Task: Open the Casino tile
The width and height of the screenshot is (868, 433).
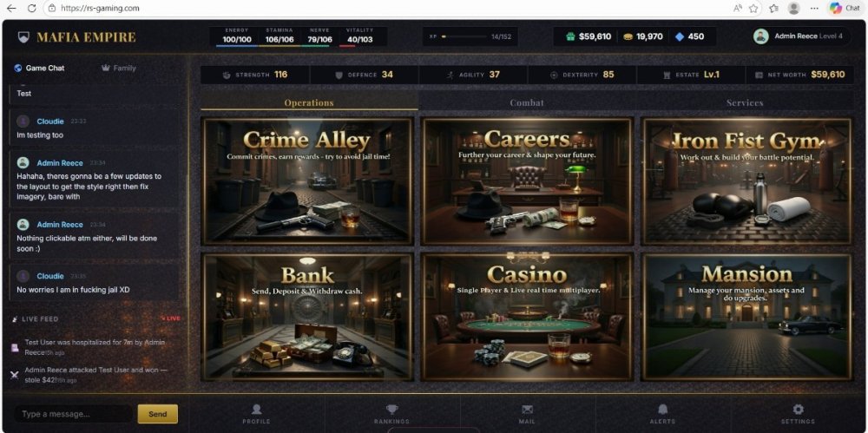Action: pyautogui.click(x=527, y=317)
